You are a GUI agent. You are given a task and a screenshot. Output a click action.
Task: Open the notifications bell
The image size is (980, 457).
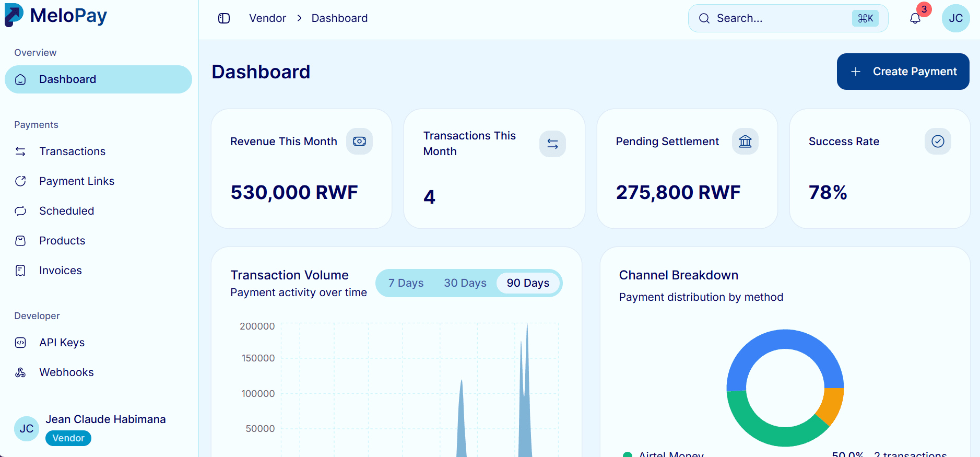pos(915,18)
